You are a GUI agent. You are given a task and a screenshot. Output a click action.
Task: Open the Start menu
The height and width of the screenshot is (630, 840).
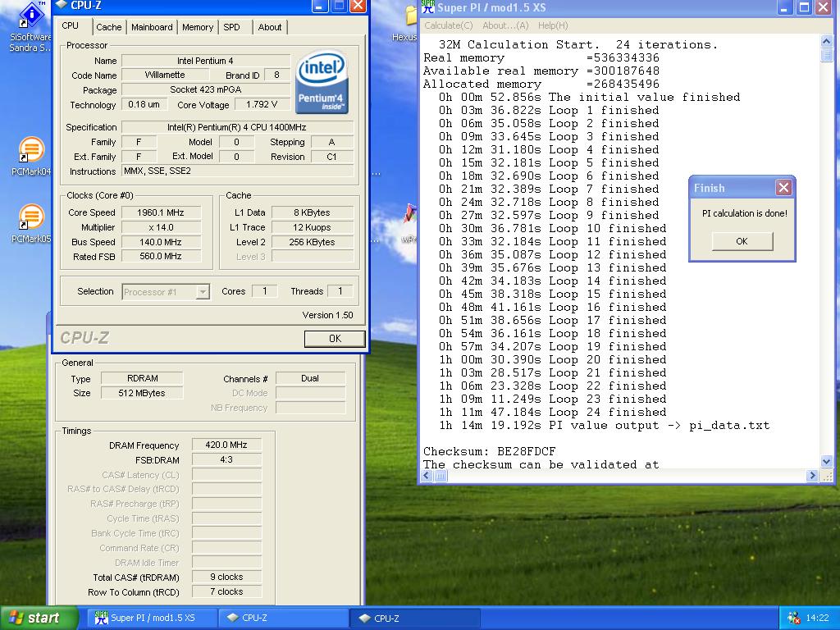[x=39, y=618]
